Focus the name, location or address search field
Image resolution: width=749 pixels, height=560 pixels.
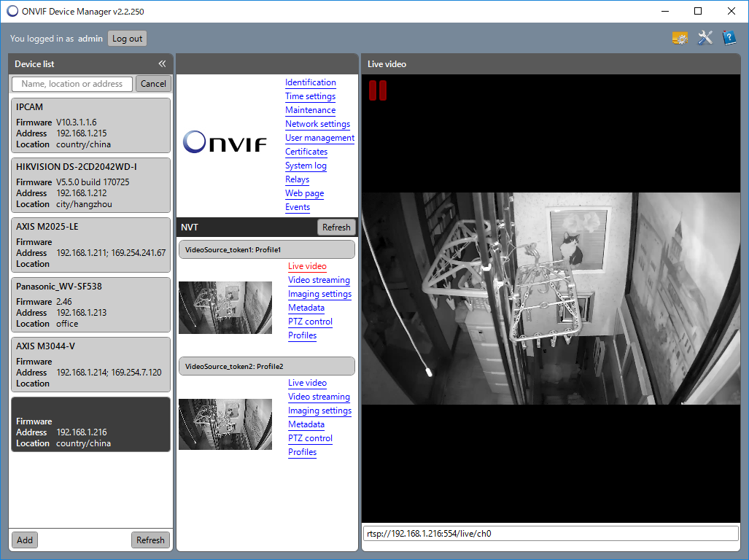[72, 84]
